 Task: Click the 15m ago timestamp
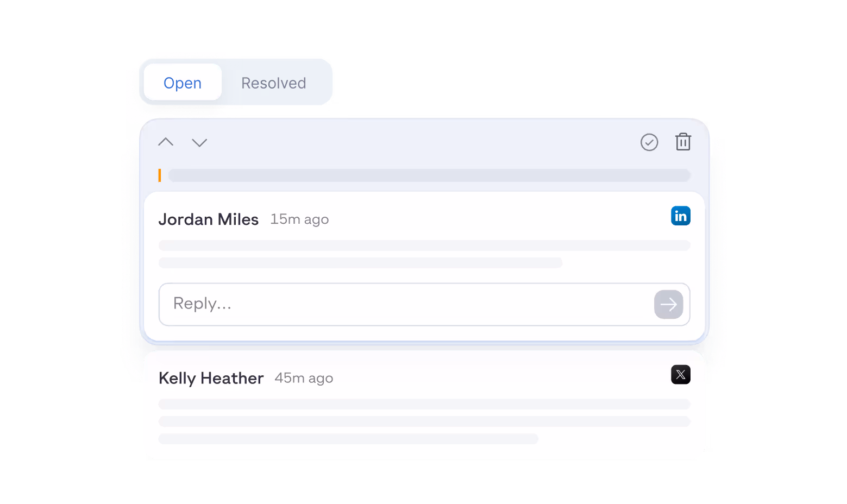pos(299,219)
